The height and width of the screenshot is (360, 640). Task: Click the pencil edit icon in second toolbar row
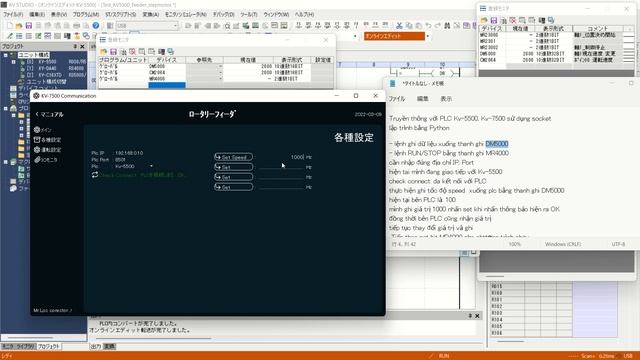tap(9, 36)
